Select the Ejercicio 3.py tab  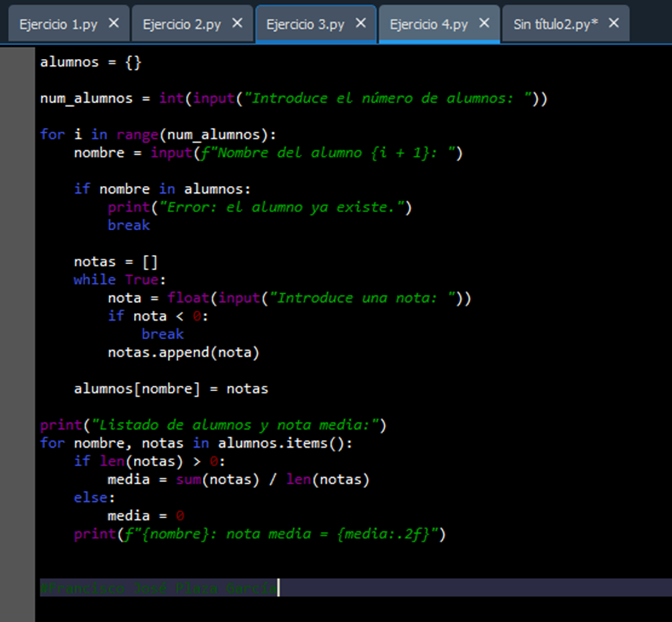[x=305, y=24]
